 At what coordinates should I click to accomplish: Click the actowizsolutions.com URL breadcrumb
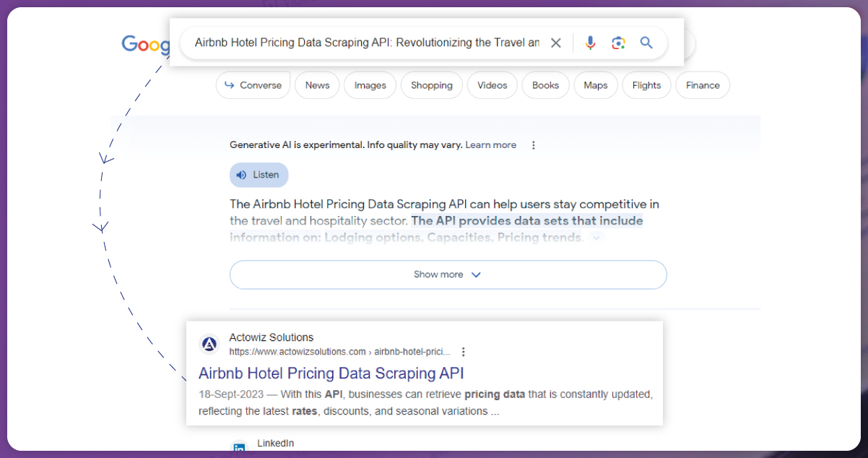339,352
